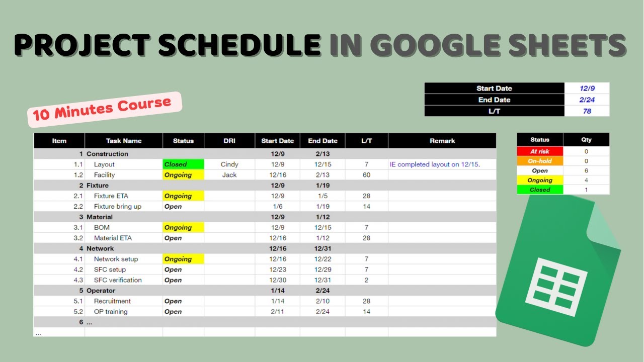Viewport: 644px width, 362px height.
Task: Click the DRI cell 'Jack'
Action: pyautogui.click(x=229, y=175)
